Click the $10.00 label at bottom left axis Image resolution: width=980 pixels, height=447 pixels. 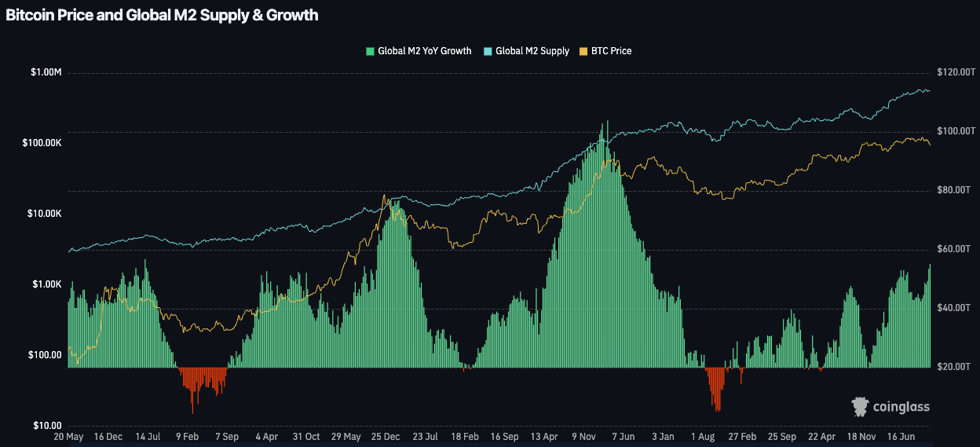46,426
